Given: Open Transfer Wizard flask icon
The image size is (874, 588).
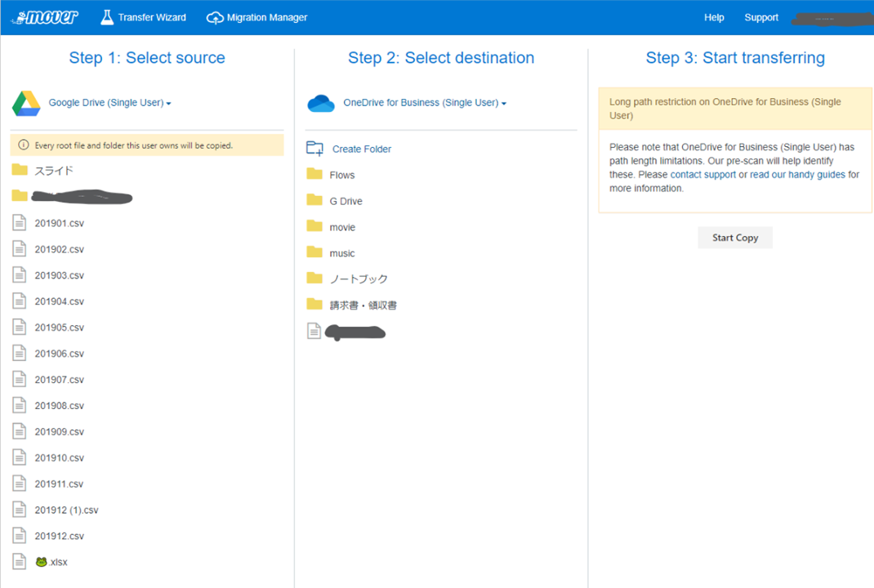Looking at the screenshot, I should pyautogui.click(x=106, y=17).
